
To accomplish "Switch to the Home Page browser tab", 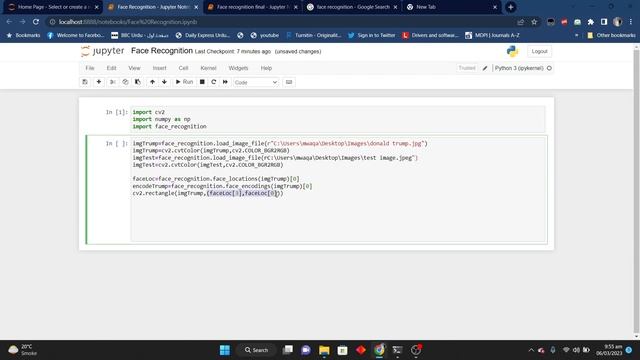I will [x=52, y=7].
